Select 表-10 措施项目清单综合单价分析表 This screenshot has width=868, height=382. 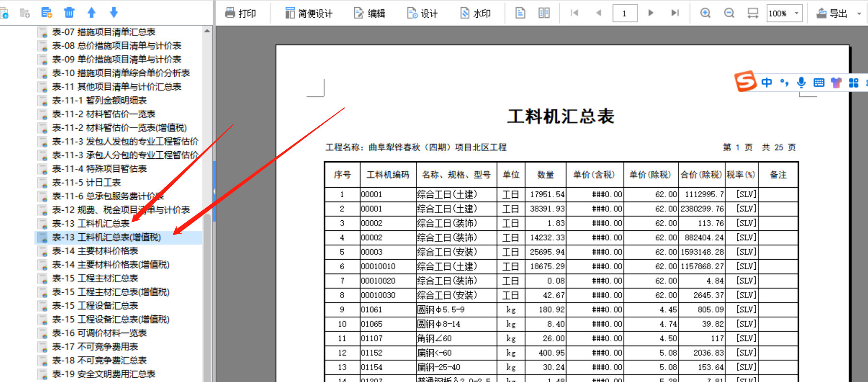(x=121, y=73)
